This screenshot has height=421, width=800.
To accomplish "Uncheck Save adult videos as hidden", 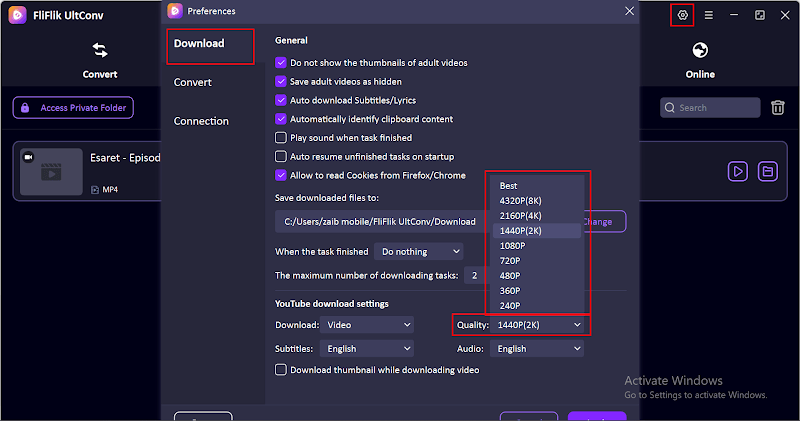I will click(281, 82).
